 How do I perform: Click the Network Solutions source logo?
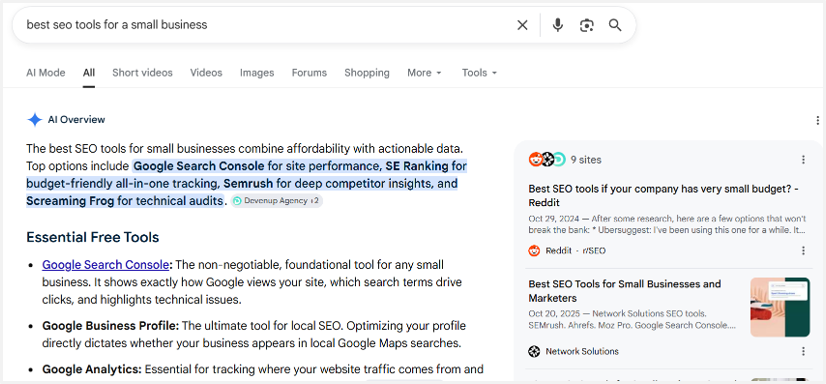[534, 351]
